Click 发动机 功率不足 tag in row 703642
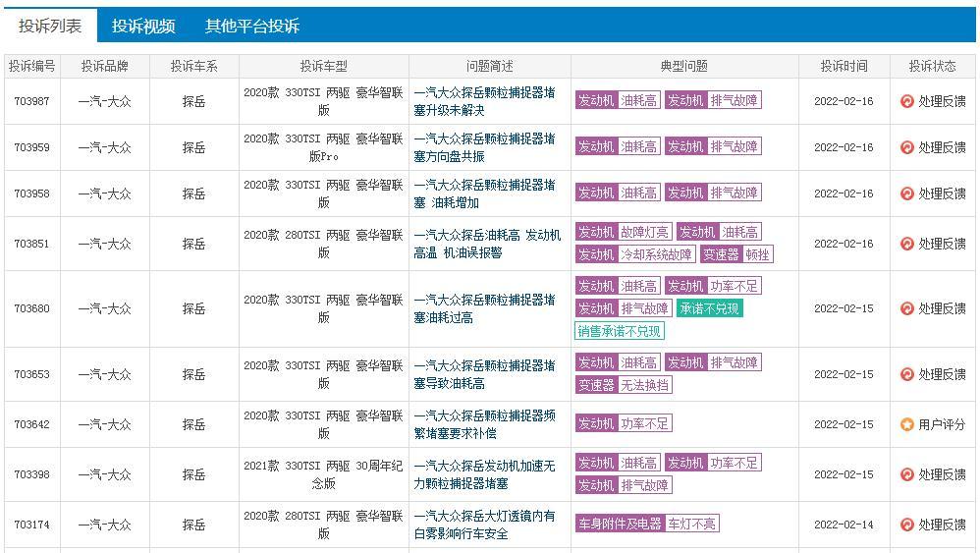980x553 pixels. (x=624, y=424)
